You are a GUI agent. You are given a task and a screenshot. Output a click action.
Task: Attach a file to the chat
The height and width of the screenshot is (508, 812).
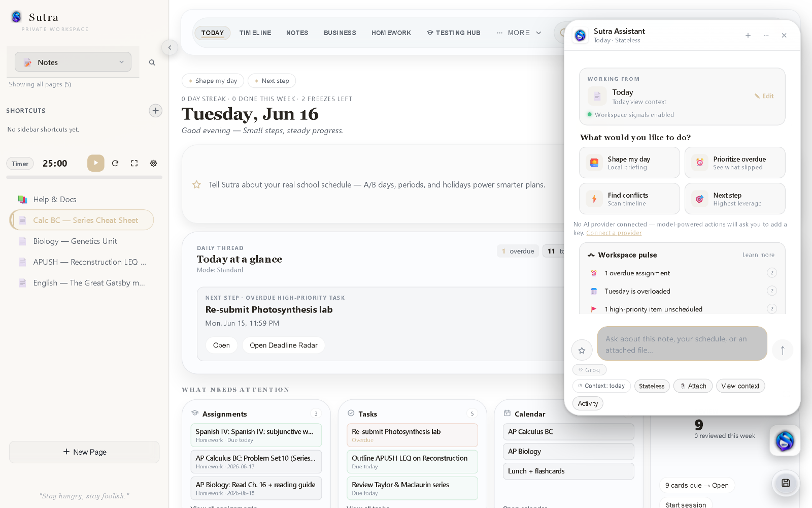point(693,386)
